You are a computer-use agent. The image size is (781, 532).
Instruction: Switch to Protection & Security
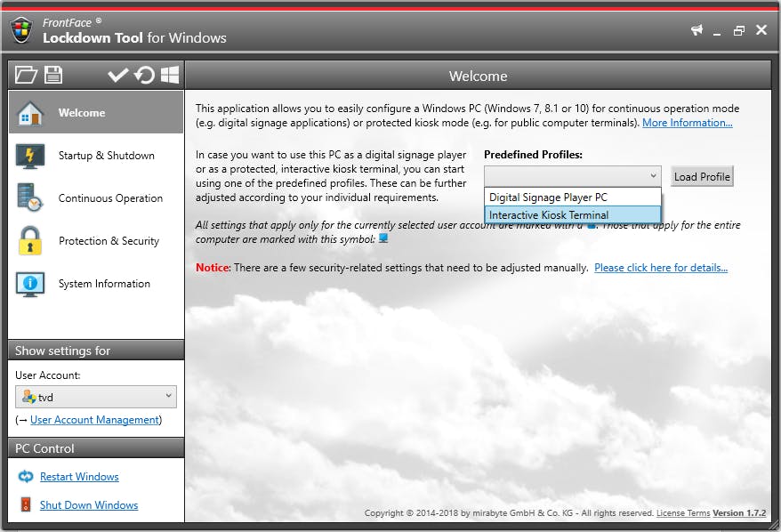(96, 241)
